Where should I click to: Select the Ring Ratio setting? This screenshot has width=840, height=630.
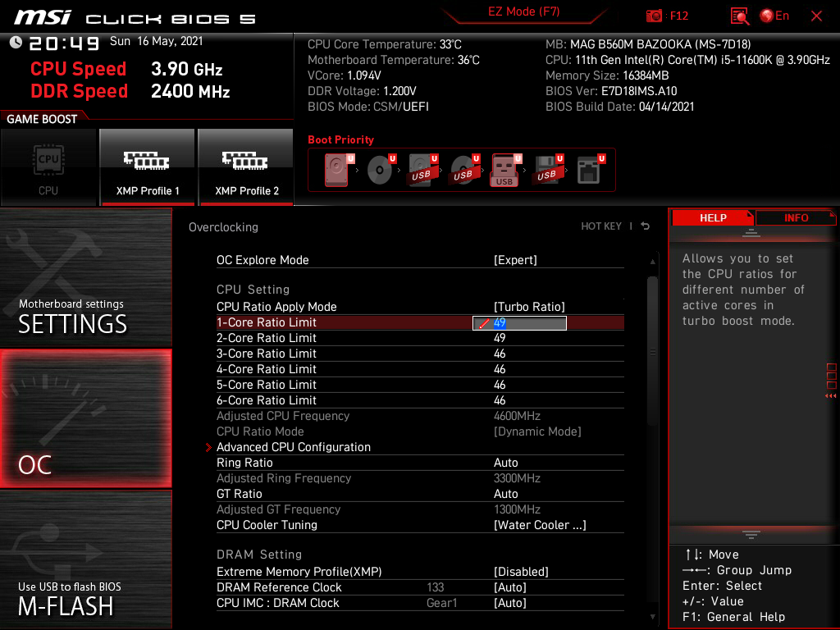(x=420, y=463)
